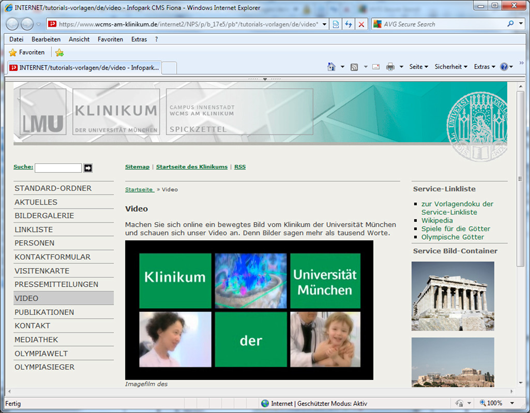The height and width of the screenshot is (413, 530).
Task: Open the Bearbeiten menu
Action: tap(46, 39)
